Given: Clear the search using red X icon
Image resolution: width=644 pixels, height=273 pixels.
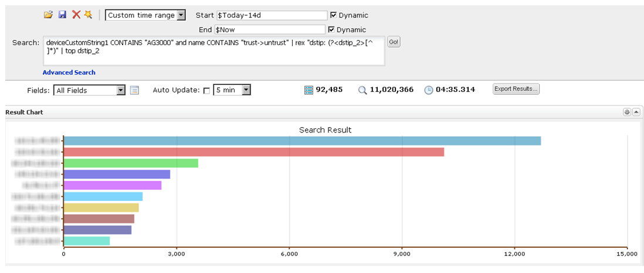Looking at the screenshot, I should [76, 15].
